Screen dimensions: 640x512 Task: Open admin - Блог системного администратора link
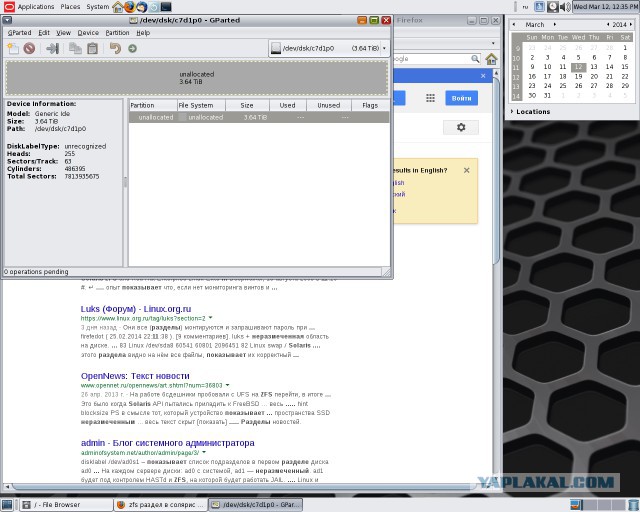167,443
